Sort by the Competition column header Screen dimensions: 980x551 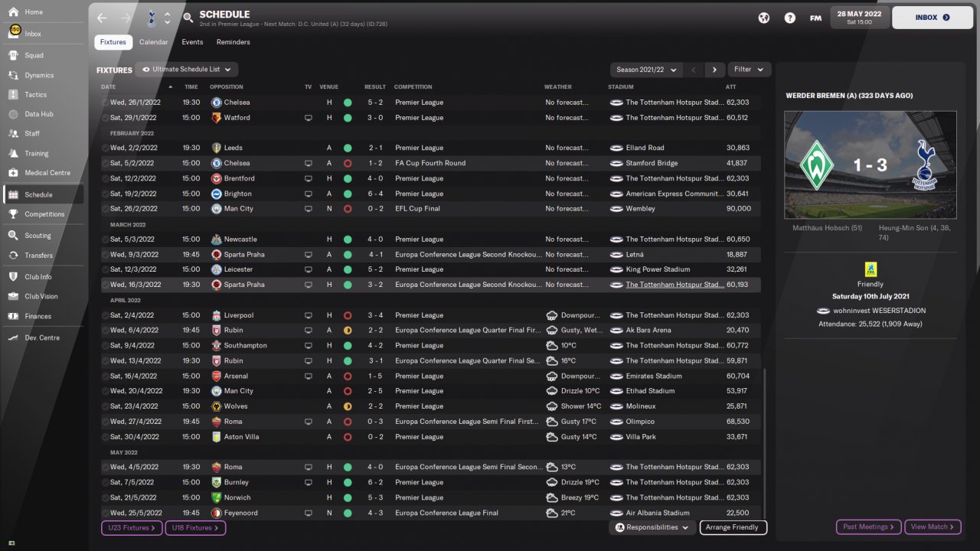[x=413, y=87]
